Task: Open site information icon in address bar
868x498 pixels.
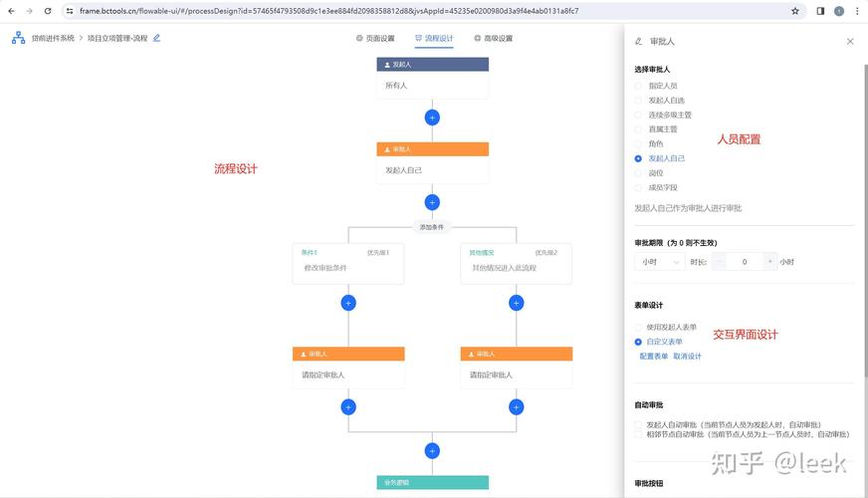Action: pos(70,11)
